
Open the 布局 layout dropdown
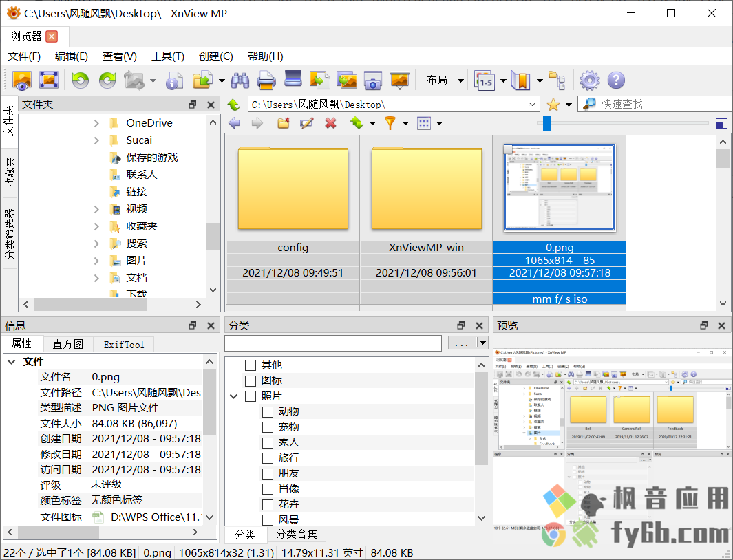[460, 80]
